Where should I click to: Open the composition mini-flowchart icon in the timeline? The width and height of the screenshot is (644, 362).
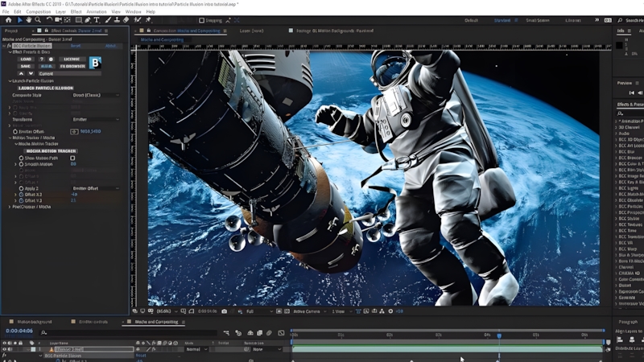pos(226,333)
